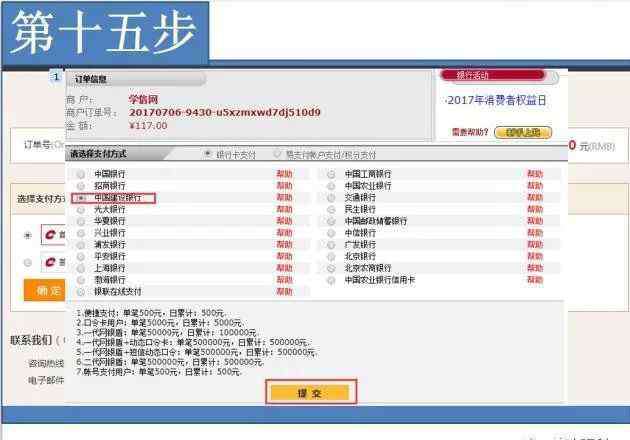Viewport: 630px width, 440px height.
Task: Open 帮助 link for 中国银行
Action: [284, 174]
